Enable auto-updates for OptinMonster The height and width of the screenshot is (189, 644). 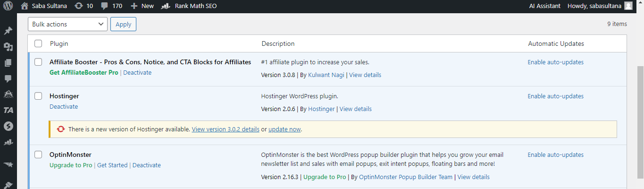click(555, 155)
